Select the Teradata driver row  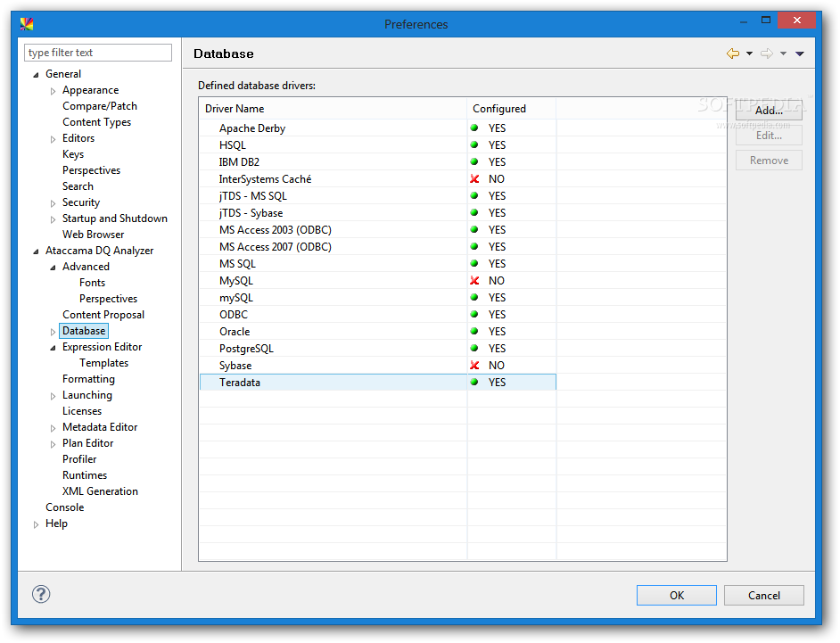[x=378, y=383]
